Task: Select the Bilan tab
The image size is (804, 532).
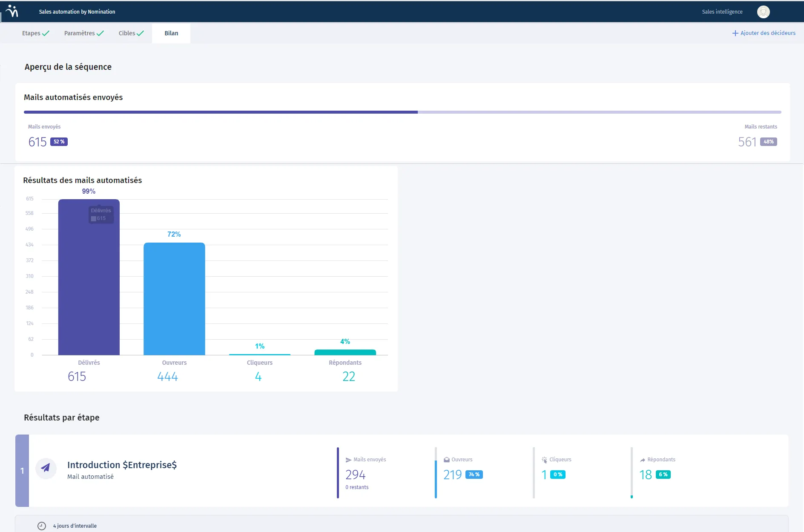Action: (171, 33)
